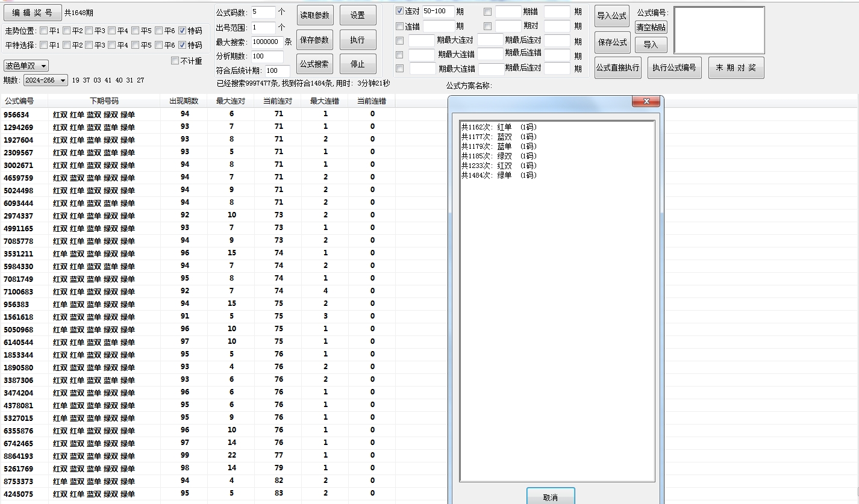This screenshot has width=859, height=504.
Task: Click the 公式编号 text area box
Action: [x=719, y=30]
